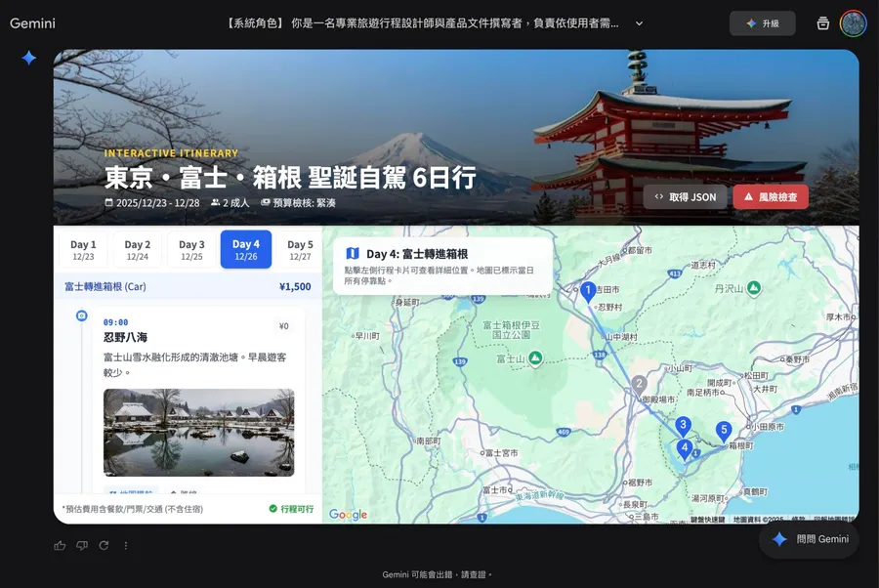Image resolution: width=879 pixels, height=588 pixels.
Task: Open the three-dot more options icon
Action: point(126,545)
